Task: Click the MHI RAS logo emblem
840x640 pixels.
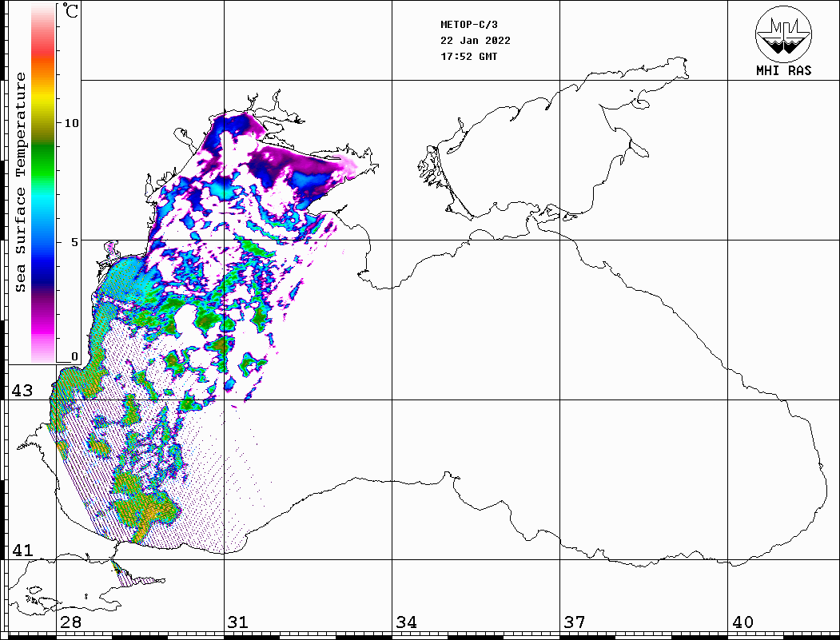Action: click(x=783, y=34)
